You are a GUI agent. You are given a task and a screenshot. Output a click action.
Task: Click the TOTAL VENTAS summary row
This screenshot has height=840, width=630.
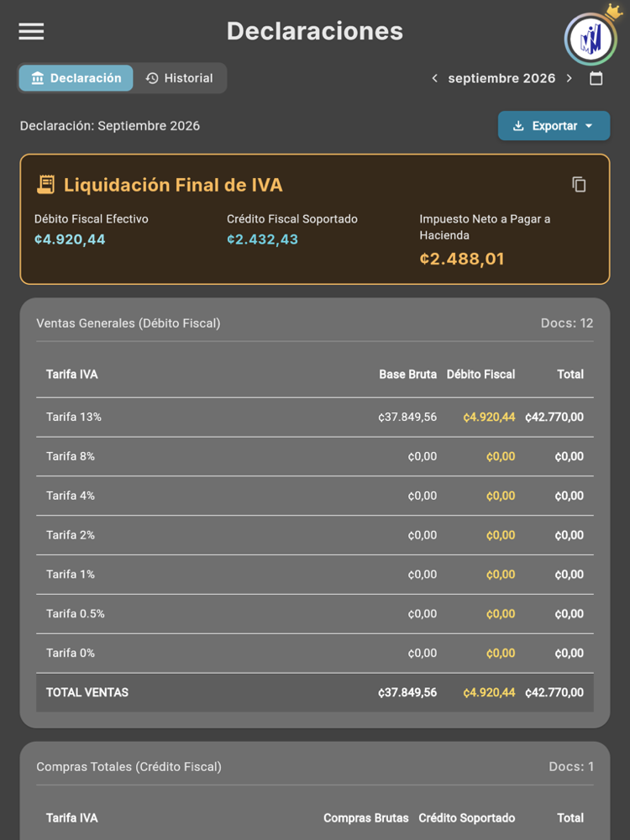coord(315,693)
